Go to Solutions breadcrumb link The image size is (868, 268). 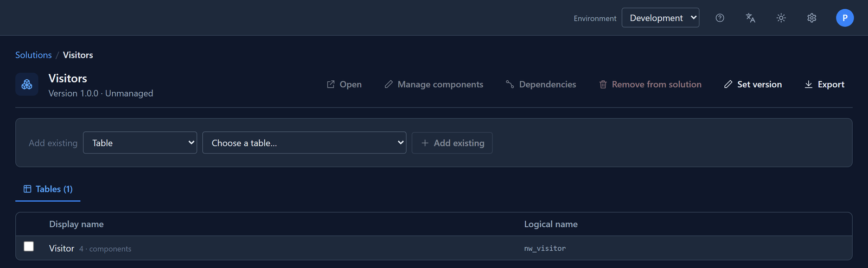(34, 55)
